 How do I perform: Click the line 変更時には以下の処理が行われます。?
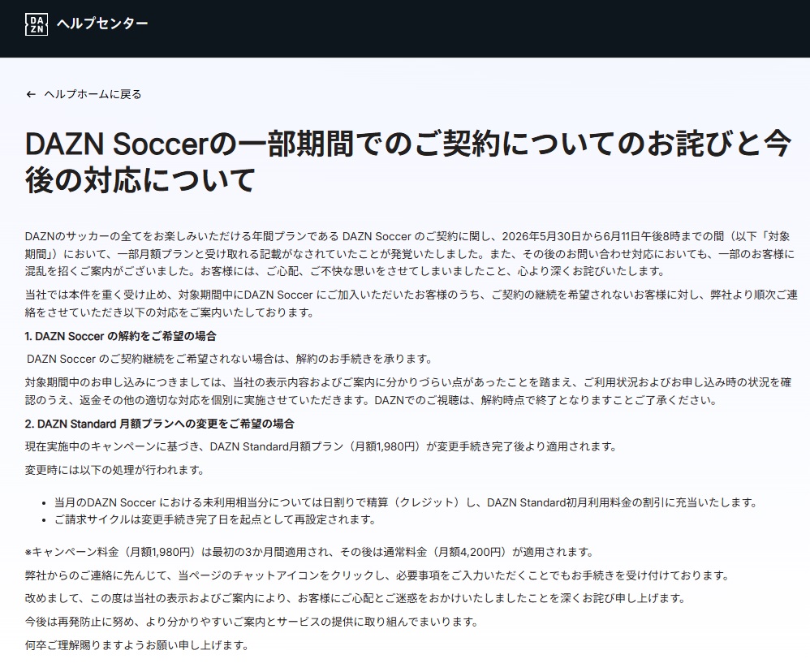tap(114, 470)
